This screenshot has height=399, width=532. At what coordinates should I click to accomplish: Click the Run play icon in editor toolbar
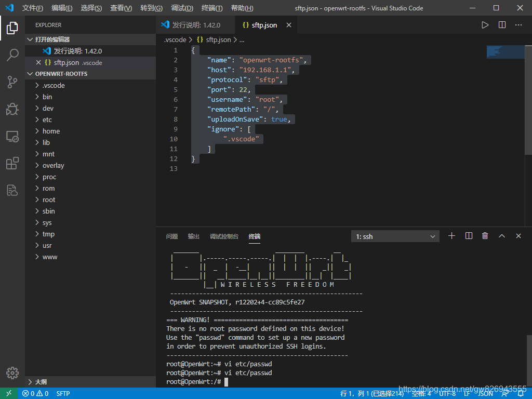click(485, 25)
